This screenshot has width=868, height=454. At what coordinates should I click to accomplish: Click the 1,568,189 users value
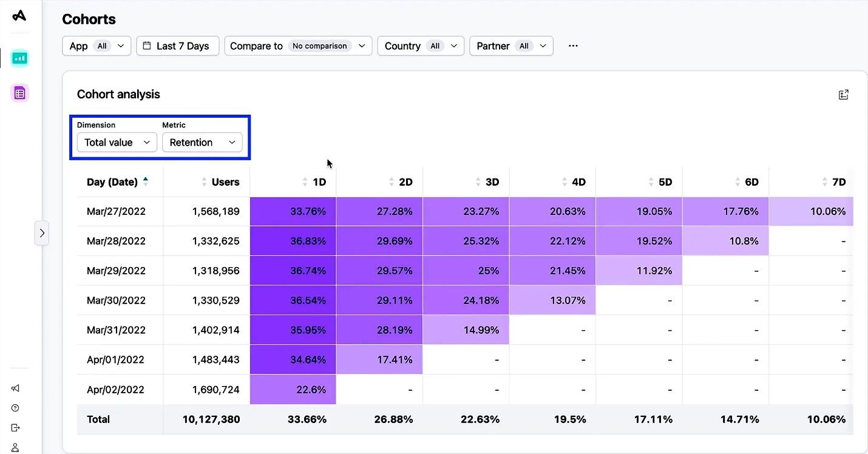(x=215, y=211)
